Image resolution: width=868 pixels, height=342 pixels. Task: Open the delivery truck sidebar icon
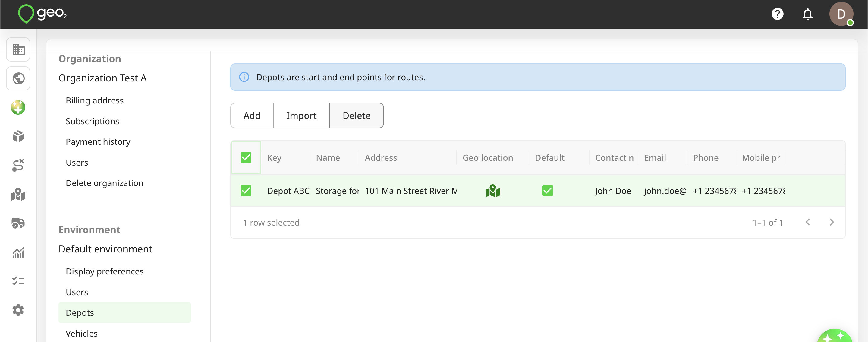pos(18,223)
